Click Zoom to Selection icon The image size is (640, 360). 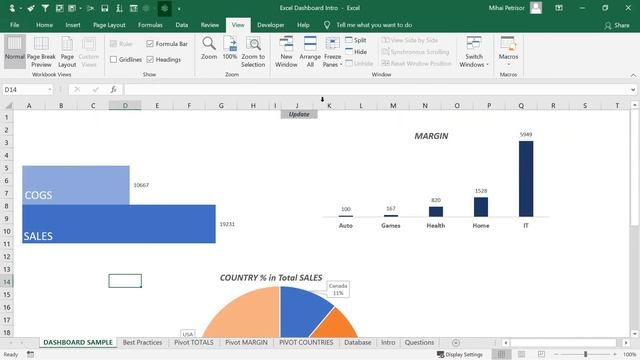[253, 44]
